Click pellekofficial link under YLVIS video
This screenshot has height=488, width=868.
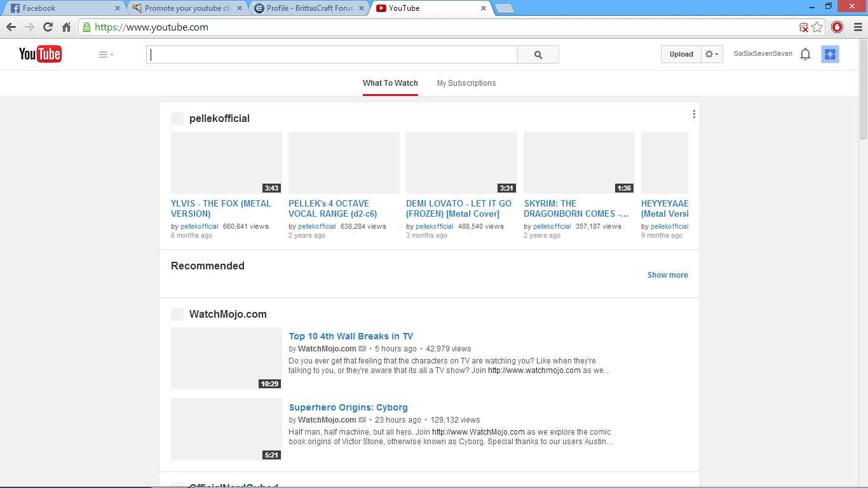pyautogui.click(x=199, y=226)
